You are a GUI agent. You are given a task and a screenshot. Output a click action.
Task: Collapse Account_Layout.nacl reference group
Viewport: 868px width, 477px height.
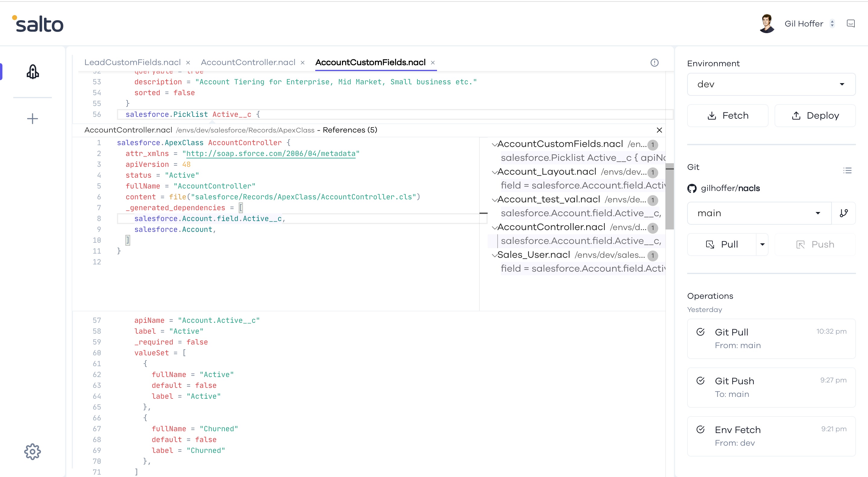(x=494, y=172)
